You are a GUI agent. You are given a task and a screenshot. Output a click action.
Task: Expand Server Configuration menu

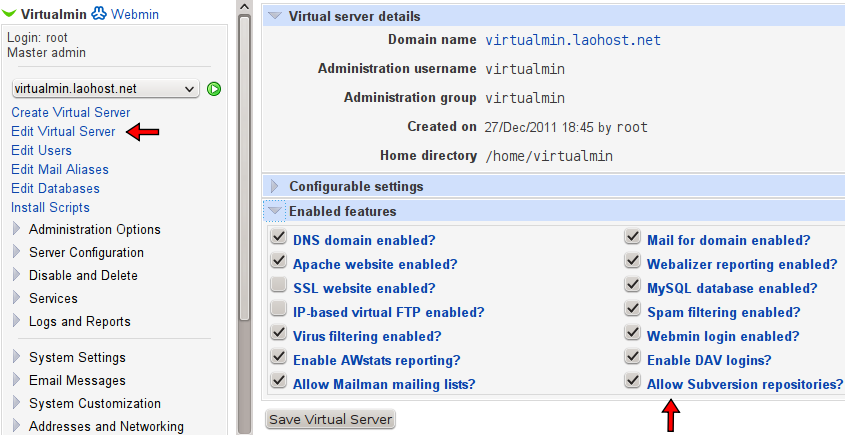point(86,252)
